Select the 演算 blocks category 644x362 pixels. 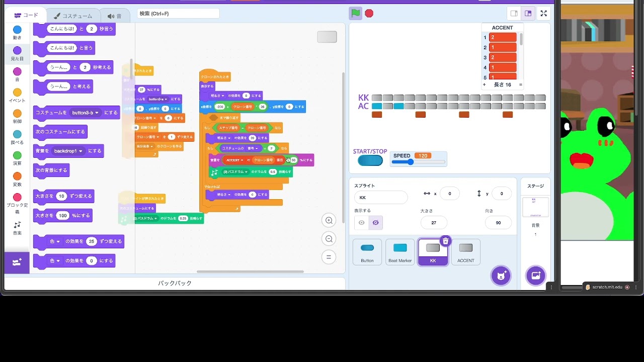17,158
